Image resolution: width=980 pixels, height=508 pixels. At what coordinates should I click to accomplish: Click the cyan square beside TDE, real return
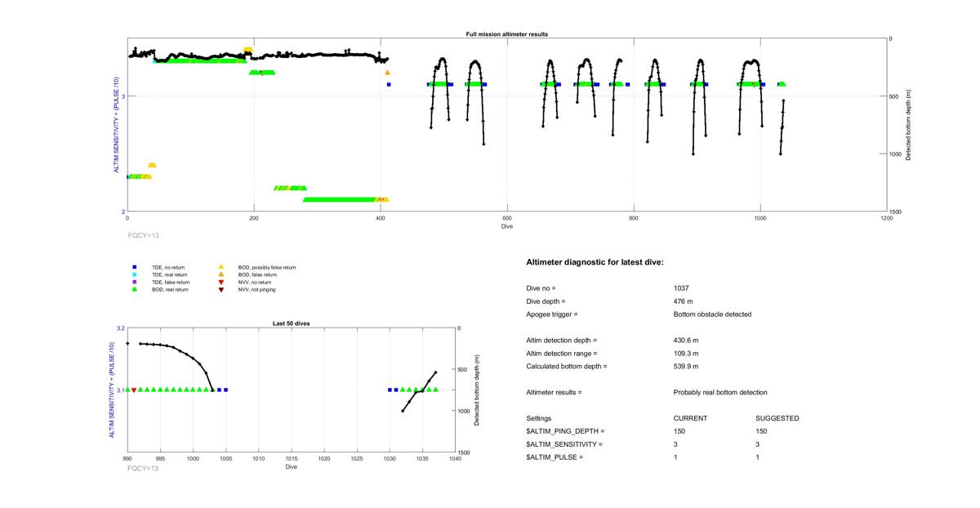135,274
